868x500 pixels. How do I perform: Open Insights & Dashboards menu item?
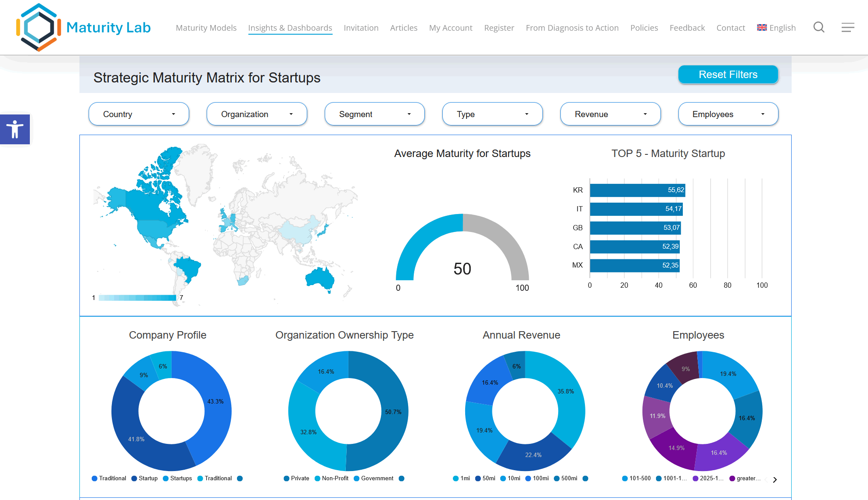(x=290, y=28)
